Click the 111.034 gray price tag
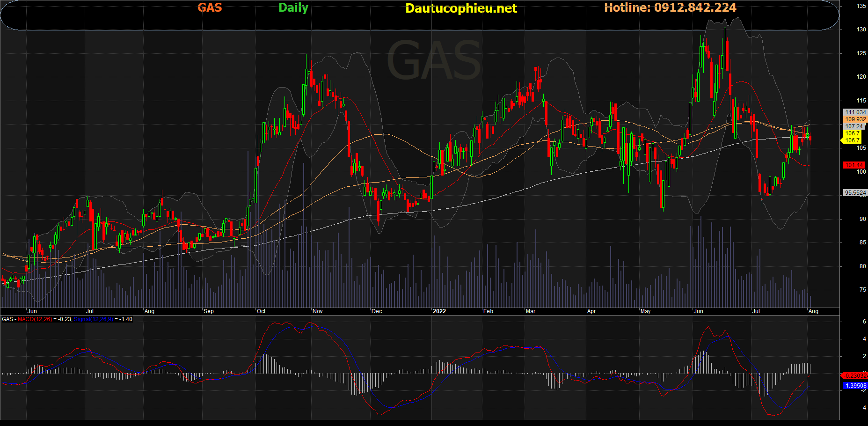The image size is (868, 426). (855, 112)
